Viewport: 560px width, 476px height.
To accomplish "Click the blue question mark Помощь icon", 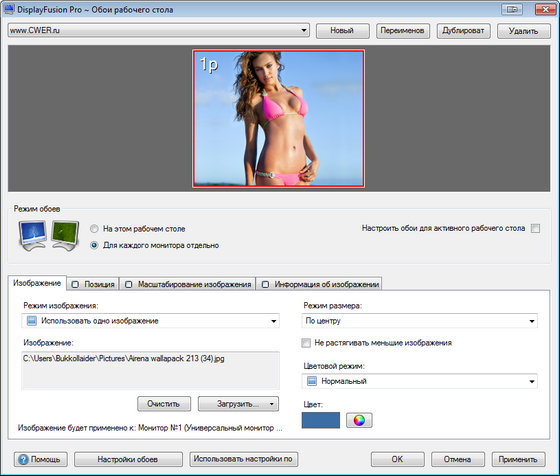I will tap(23, 459).
